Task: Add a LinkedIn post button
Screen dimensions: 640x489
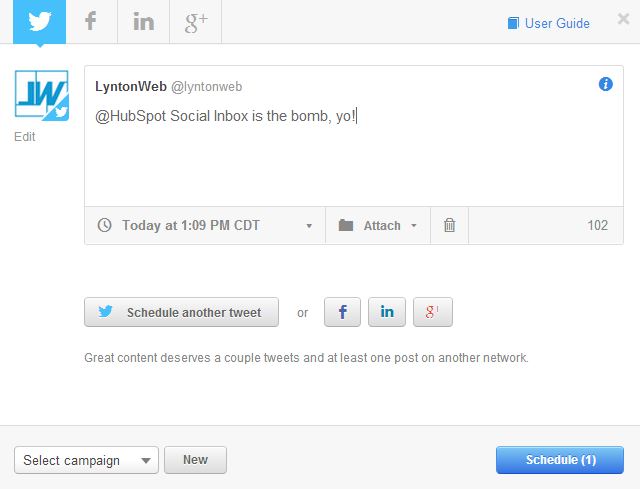Action: (x=387, y=312)
